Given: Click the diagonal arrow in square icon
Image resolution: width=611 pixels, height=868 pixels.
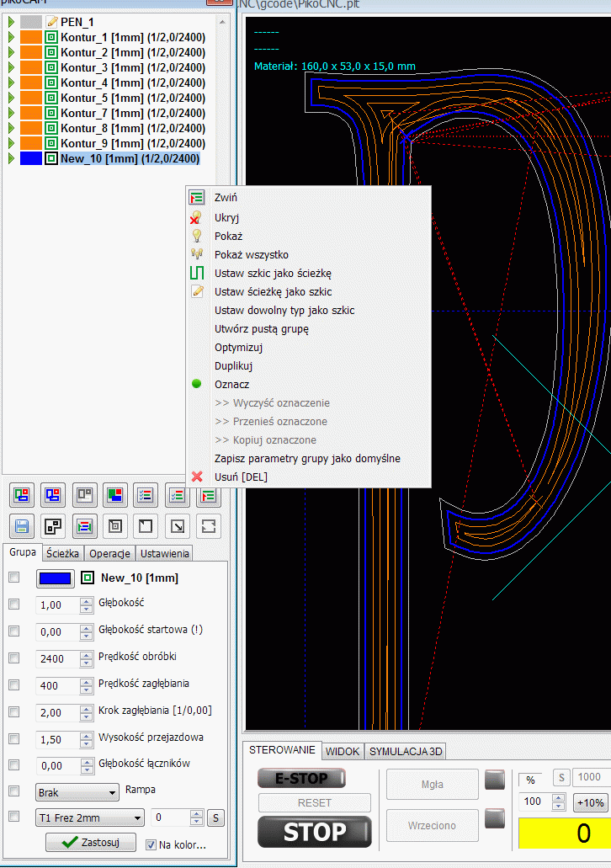Looking at the screenshot, I should 178,526.
